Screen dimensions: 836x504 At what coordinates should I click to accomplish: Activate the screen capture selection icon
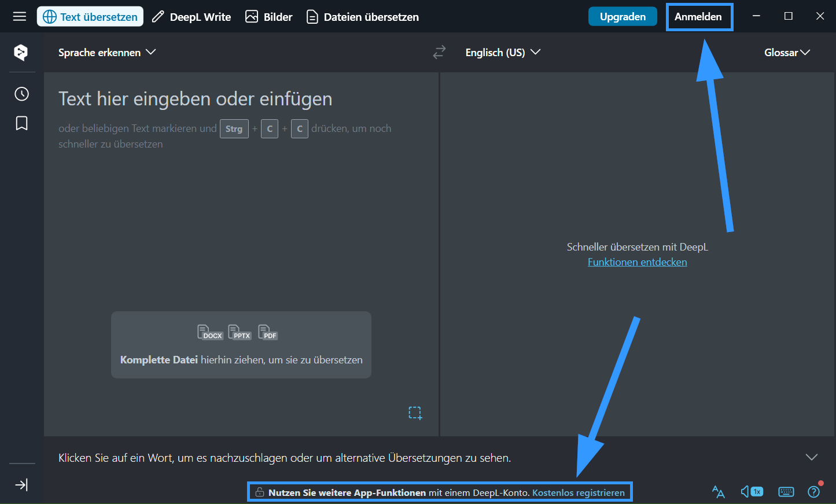415,413
